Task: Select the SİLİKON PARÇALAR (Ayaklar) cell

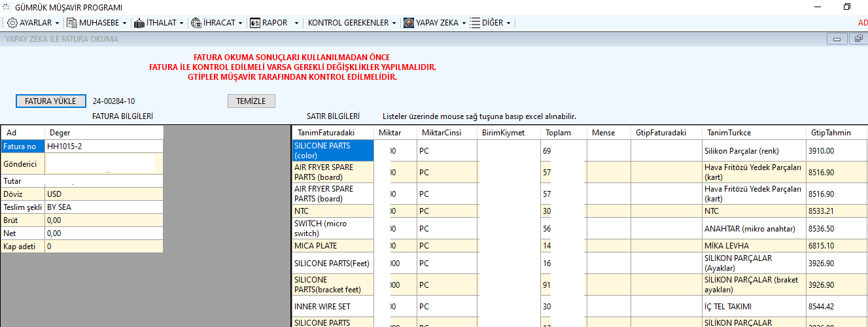Action: click(754, 264)
